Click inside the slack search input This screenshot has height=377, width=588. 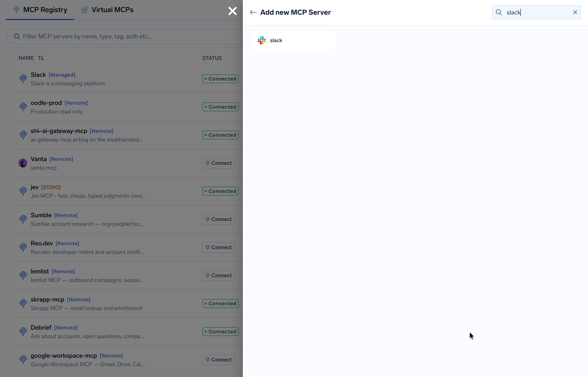click(x=536, y=12)
